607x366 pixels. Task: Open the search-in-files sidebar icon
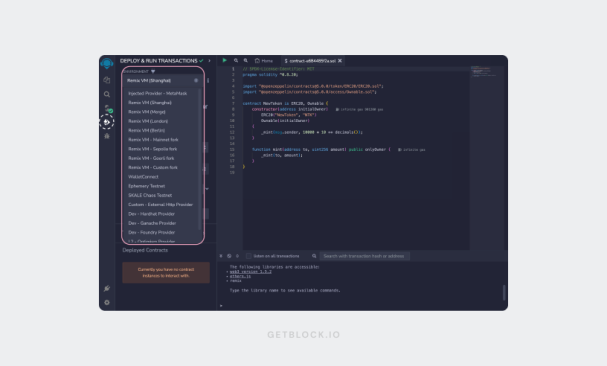[107, 94]
